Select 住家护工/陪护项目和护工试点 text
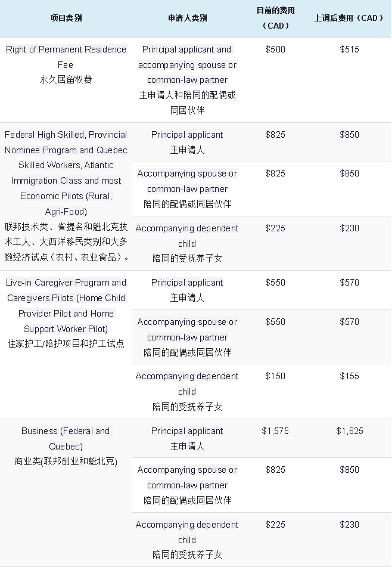The height and width of the screenshot is (567, 392). pos(66,343)
